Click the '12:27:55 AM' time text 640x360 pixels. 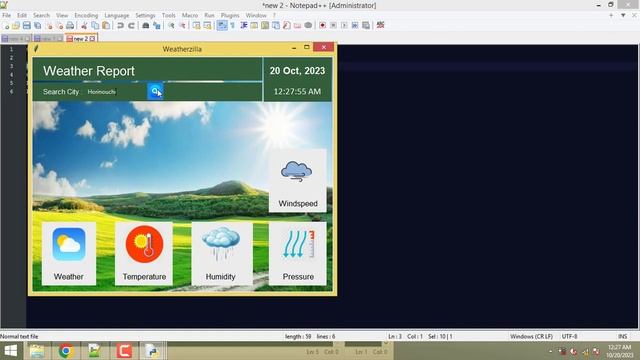click(297, 91)
